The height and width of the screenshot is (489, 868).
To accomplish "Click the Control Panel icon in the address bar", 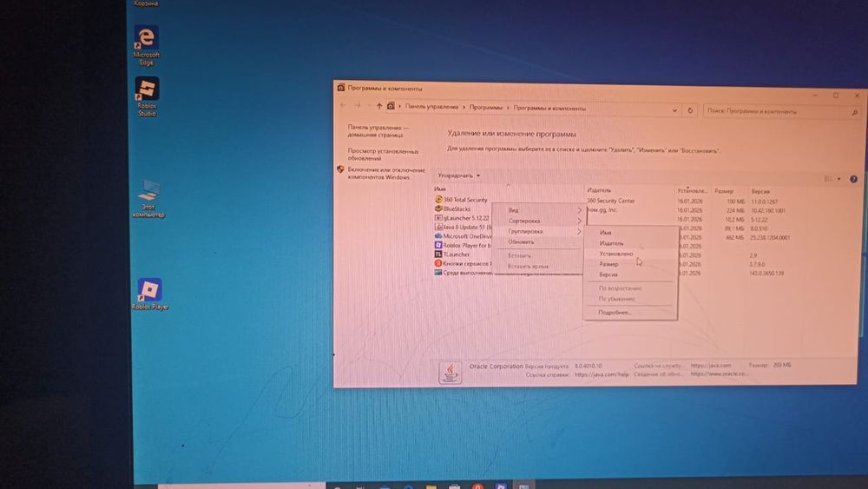I will point(391,106).
